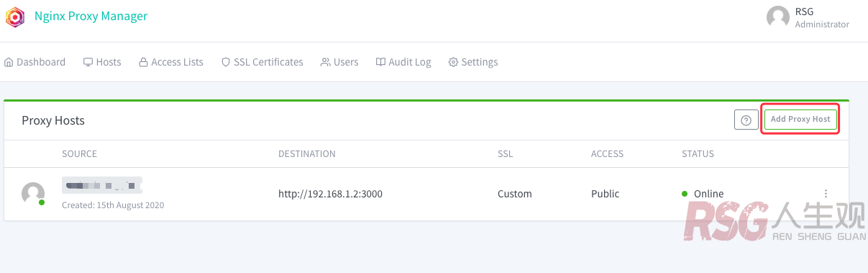Click the SSL Certificates shield icon
868x273 pixels.
point(226,62)
